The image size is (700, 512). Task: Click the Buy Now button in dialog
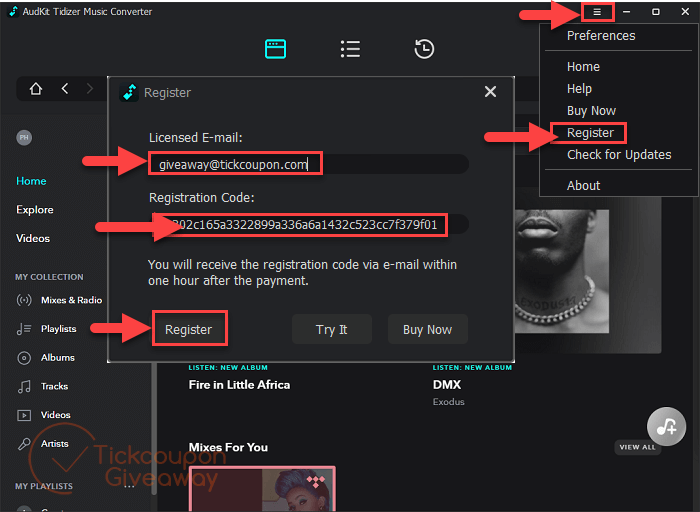pos(428,329)
